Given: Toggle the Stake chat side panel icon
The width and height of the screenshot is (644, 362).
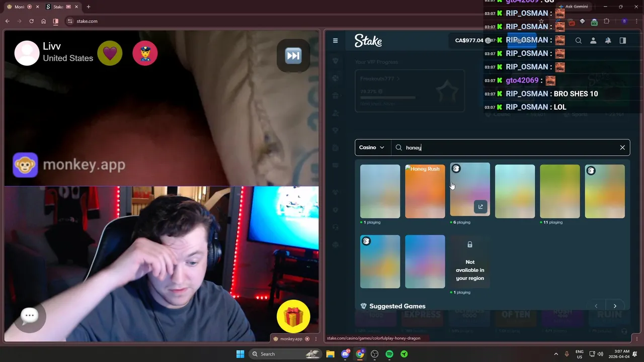Looking at the screenshot, I should point(623,41).
